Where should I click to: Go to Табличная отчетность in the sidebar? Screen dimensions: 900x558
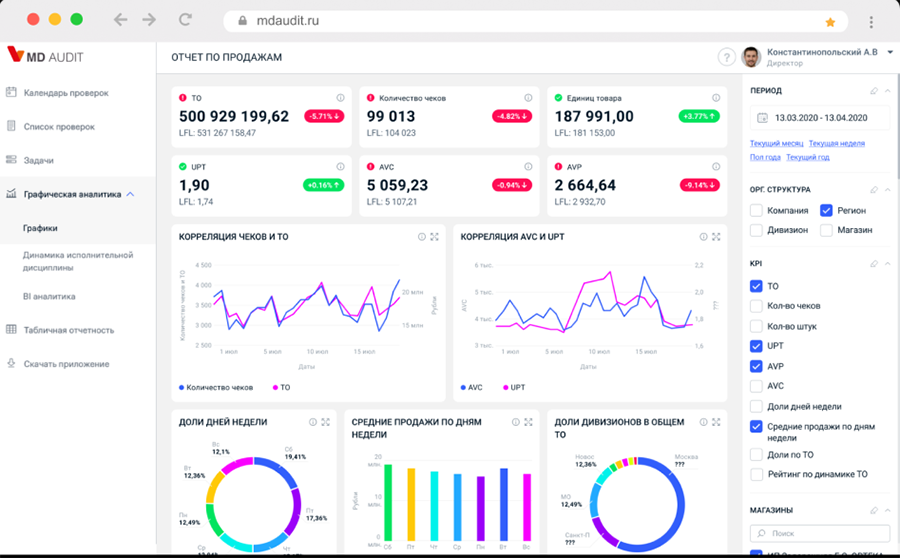coord(68,330)
